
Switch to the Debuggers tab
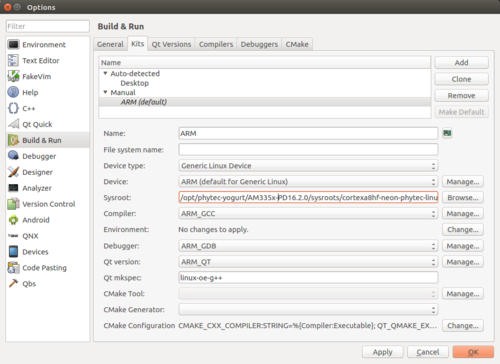(259, 44)
